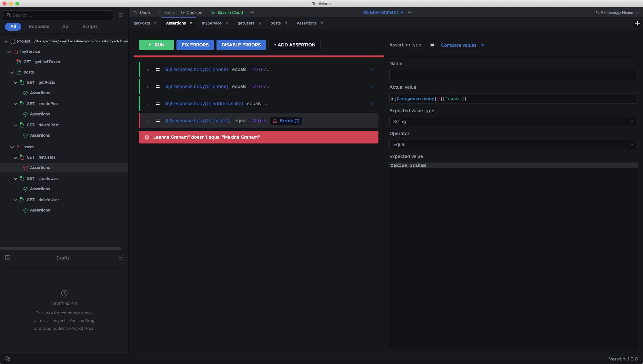
Task: Click the assertion Name input field
Action: click(513, 75)
